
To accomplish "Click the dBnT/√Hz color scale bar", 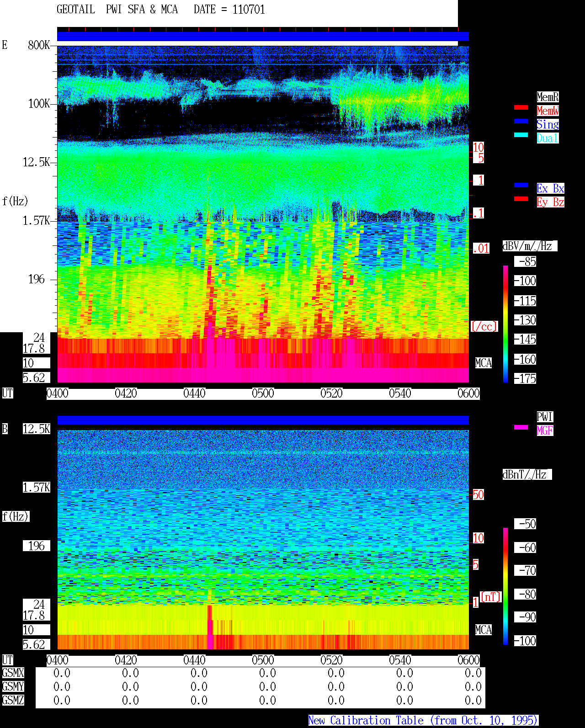I will point(505,586).
